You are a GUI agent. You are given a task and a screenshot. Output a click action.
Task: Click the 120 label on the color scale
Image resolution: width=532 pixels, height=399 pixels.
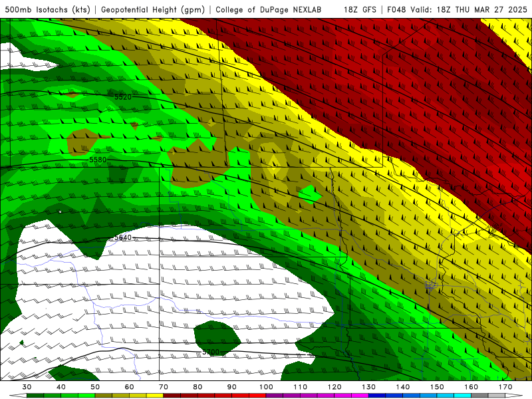pyautogui.click(x=334, y=387)
